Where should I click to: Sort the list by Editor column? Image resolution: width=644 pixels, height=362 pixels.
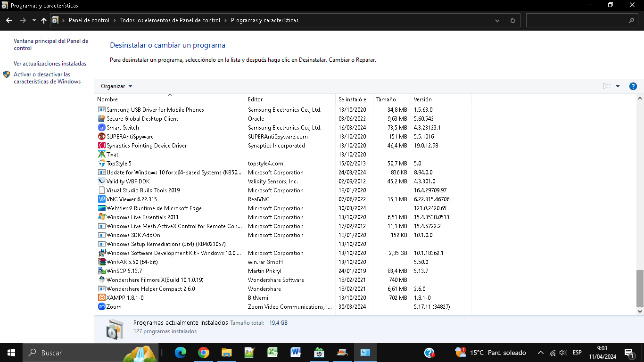[x=290, y=99]
